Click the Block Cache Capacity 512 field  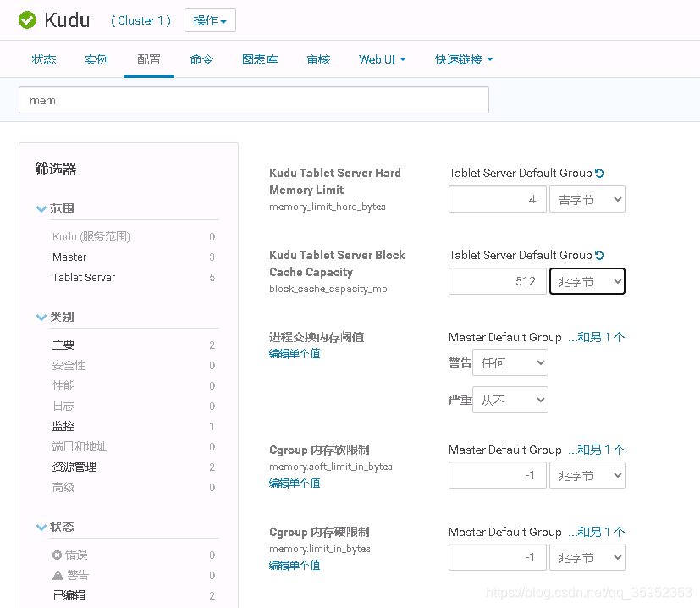(x=498, y=281)
